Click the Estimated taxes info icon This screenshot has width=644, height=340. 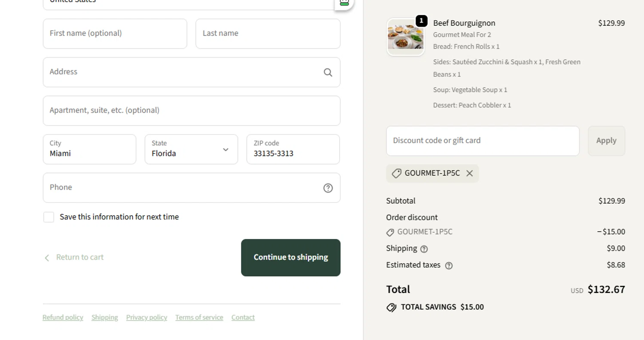coord(449,266)
